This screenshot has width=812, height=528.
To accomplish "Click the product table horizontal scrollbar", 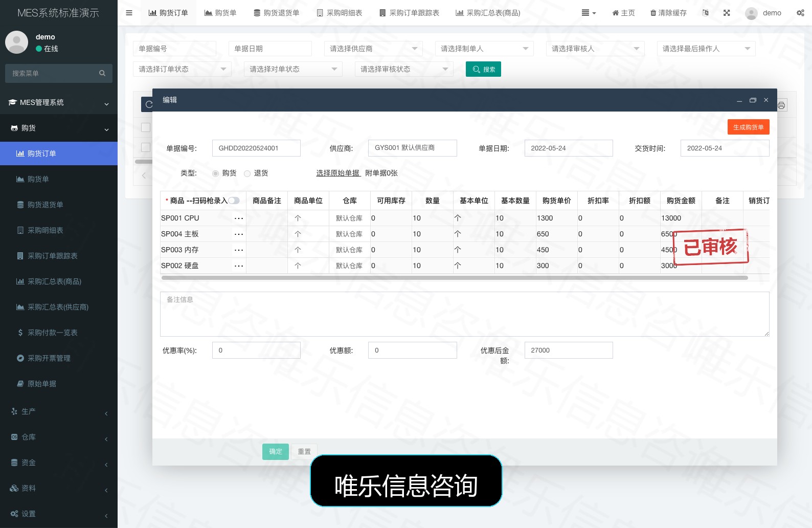I will [455, 278].
